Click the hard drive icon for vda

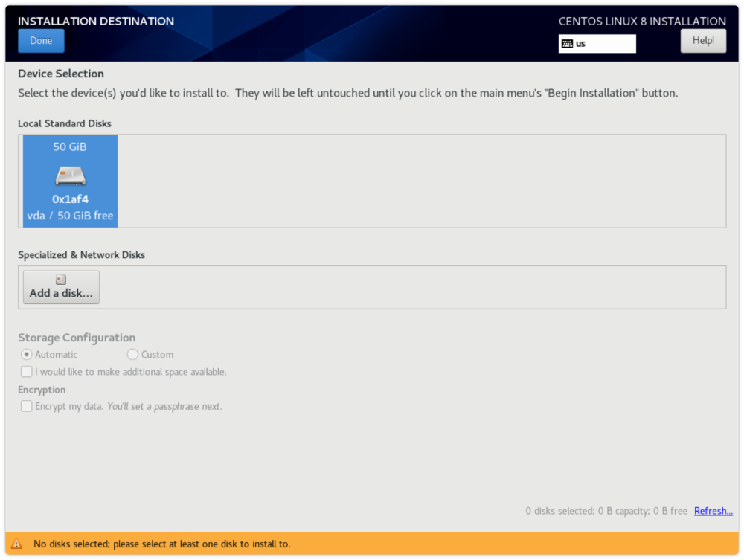pos(70,176)
